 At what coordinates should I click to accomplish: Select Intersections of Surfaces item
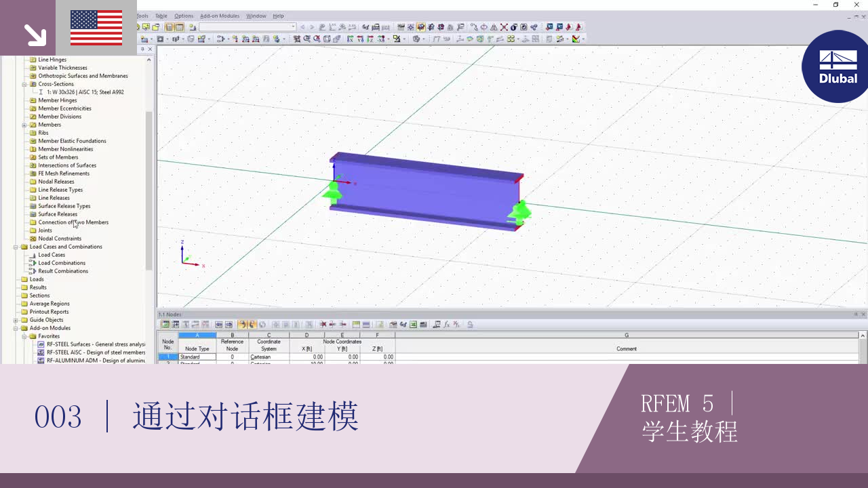pyautogui.click(x=67, y=165)
